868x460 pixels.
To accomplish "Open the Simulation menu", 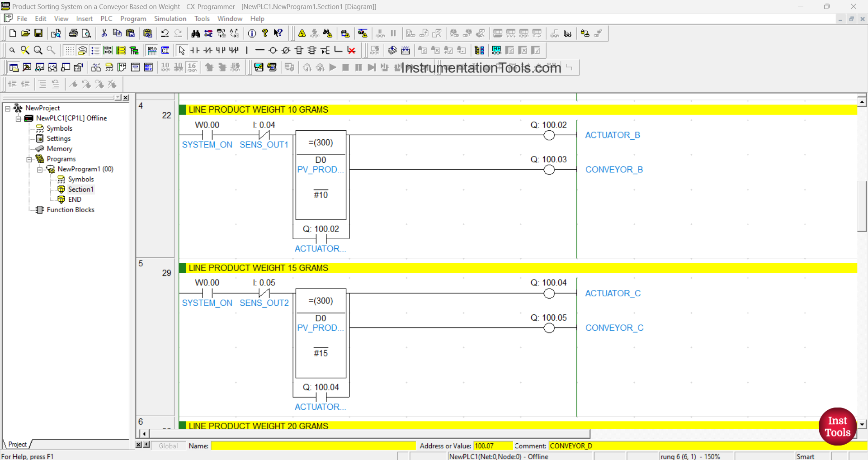I will click(x=170, y=19).
